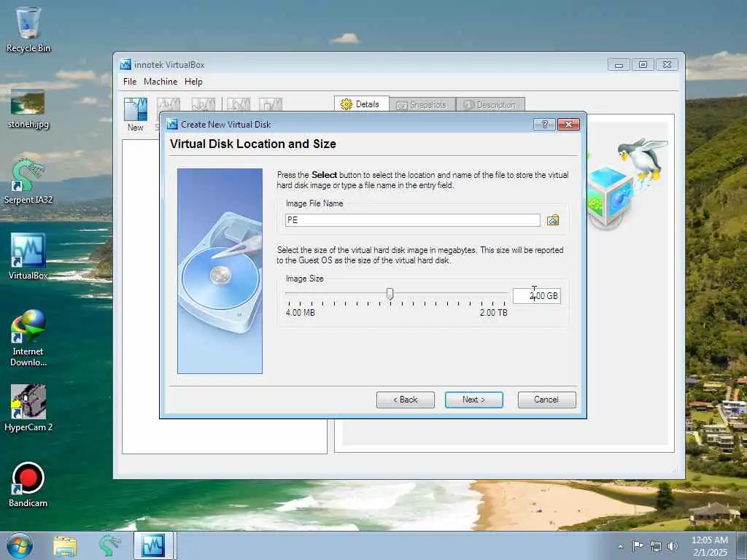Screen dimensions: 747x560
Task: Click the Help question mark in dialog title bar
Action: coord(544,124)
